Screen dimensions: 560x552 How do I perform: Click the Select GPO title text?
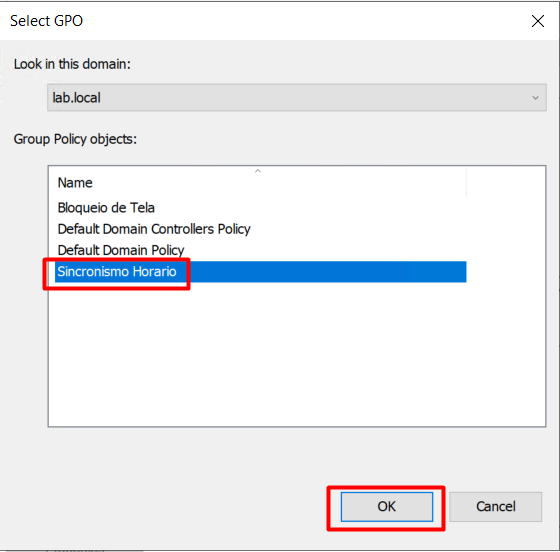click(46, 21)
